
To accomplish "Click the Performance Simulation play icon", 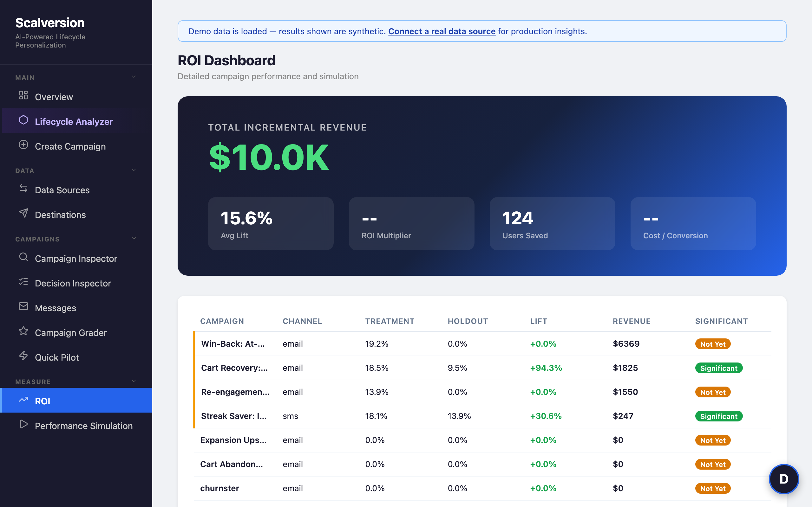I will [23, 424].
